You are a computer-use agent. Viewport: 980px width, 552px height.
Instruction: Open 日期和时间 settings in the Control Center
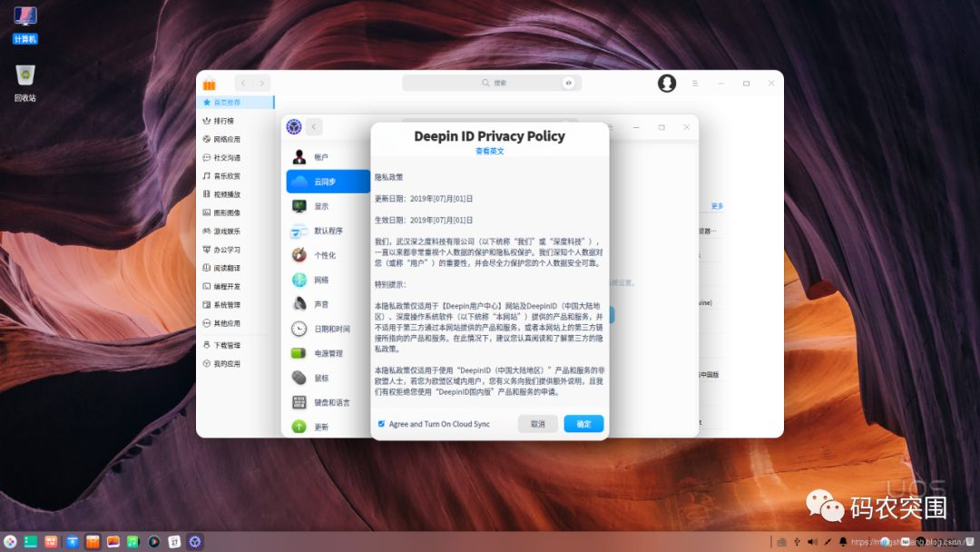point(328,329)
